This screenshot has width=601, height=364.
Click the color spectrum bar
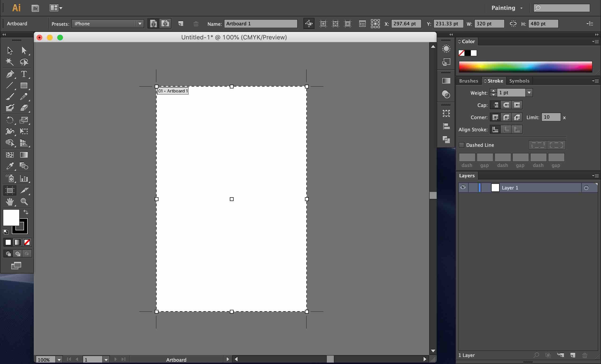(x=525, y=67)
